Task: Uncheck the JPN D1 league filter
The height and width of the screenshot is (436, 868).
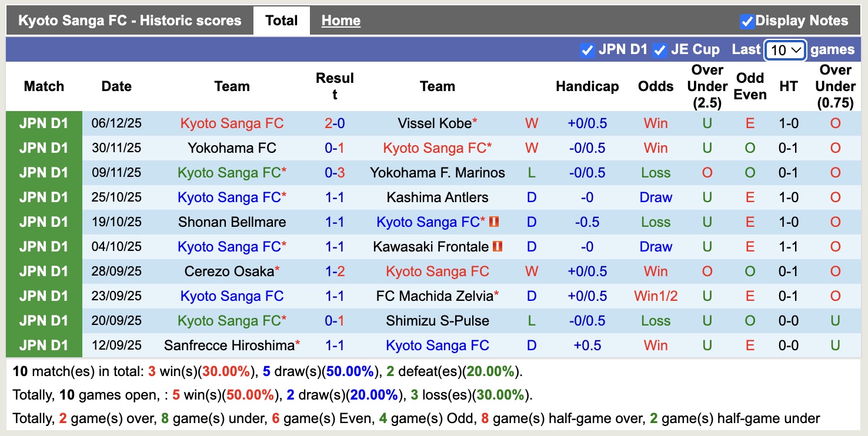Action: click(x=587, y=49)
